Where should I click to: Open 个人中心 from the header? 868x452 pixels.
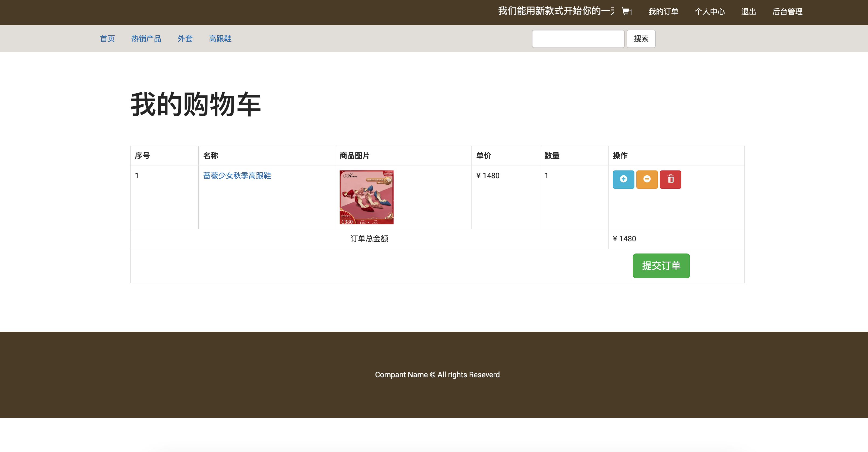click(710, 11)
